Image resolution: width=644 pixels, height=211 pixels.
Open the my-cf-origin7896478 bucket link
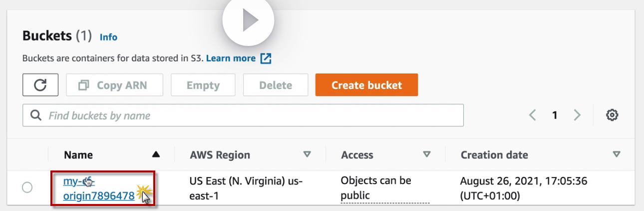pyautogui.click(x=99, y=188)
